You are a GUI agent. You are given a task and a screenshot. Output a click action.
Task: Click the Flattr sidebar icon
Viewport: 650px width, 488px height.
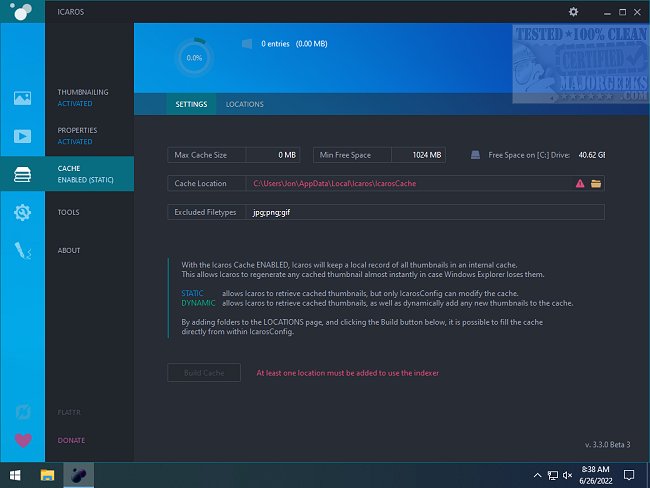[x=23, y=412]
